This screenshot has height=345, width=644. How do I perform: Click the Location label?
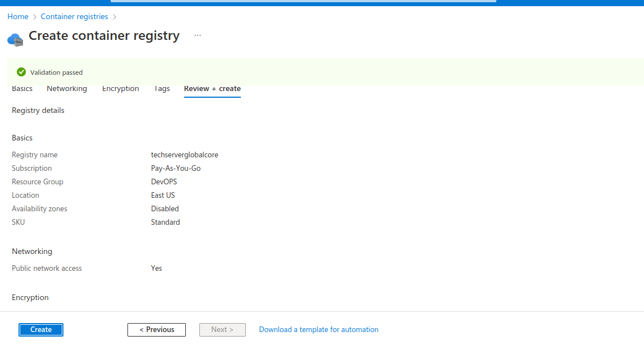(25, 196)
